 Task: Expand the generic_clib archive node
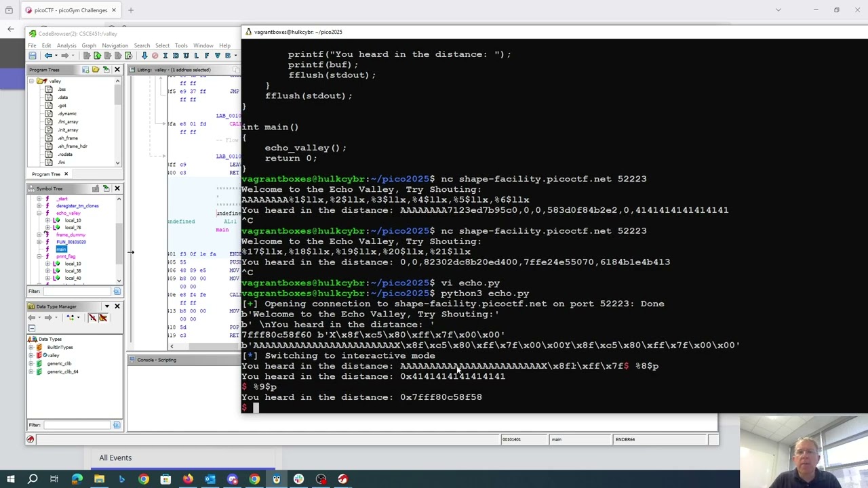click(x=31, y=363)
